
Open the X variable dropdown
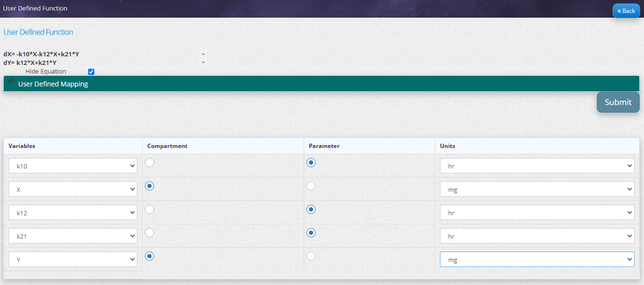pos(73,190)
